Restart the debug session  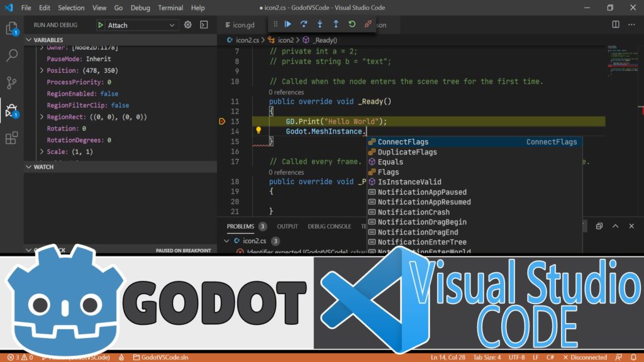352,25
